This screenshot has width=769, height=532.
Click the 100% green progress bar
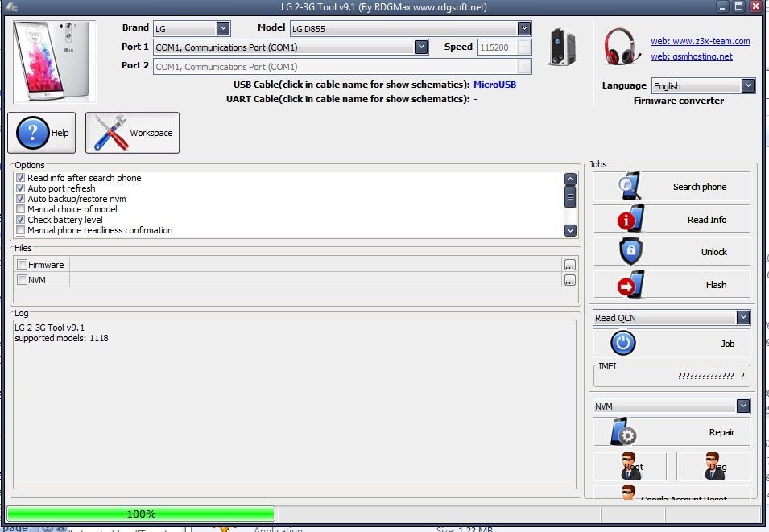[141, 513]
